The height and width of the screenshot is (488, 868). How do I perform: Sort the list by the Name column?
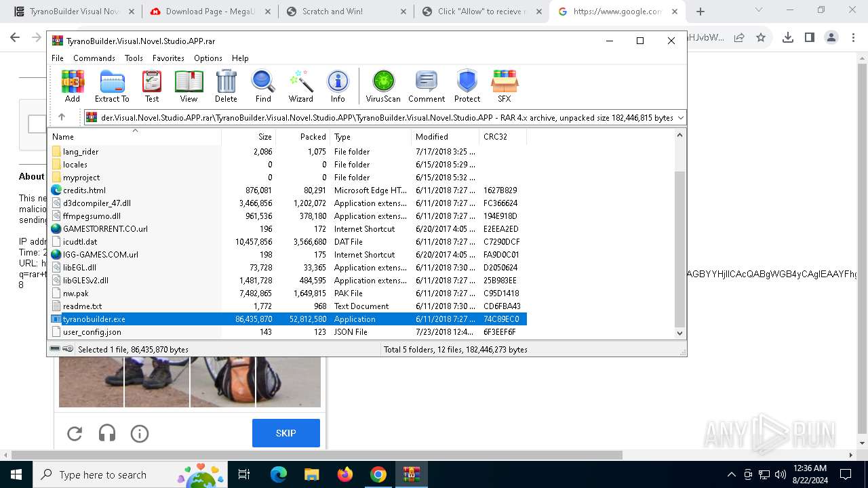[x=134, y=136]
